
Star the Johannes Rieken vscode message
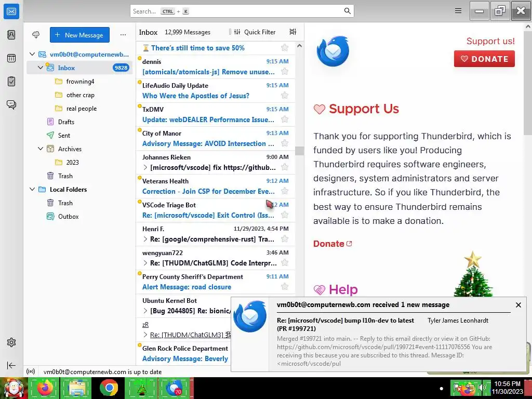click(x=285, y=167)
